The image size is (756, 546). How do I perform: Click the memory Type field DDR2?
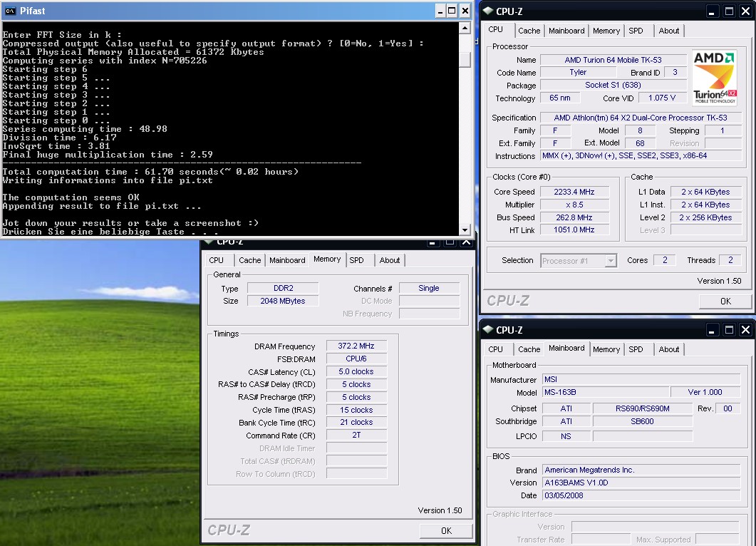coord(283,288)
